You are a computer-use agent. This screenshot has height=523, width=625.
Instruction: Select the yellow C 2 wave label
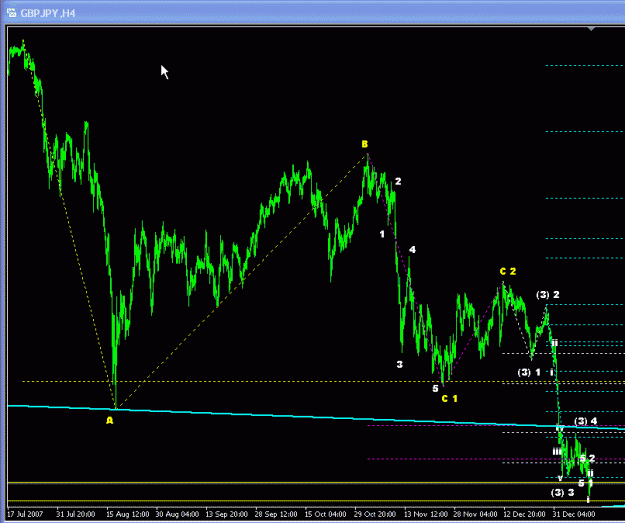[x=508, y=271]
